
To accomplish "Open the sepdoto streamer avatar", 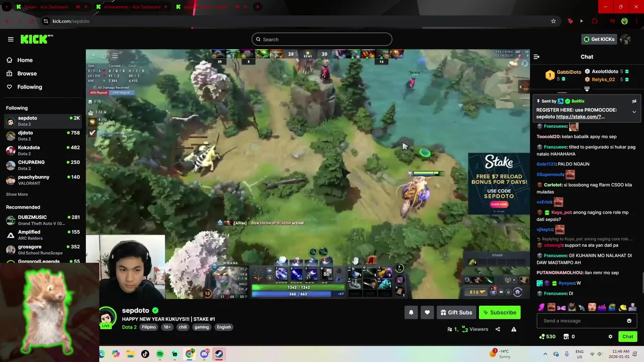I will tap(107, 317).
